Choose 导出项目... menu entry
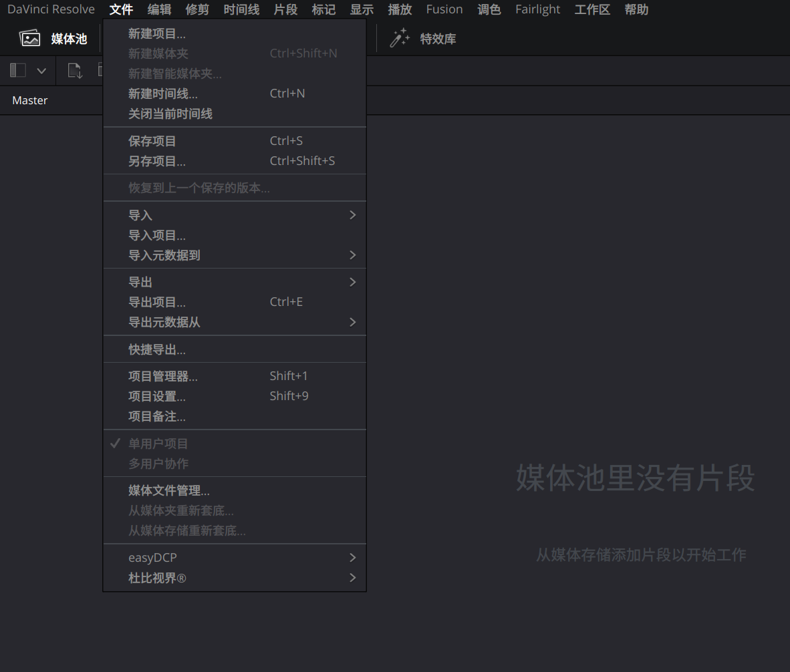 (235, 302)
